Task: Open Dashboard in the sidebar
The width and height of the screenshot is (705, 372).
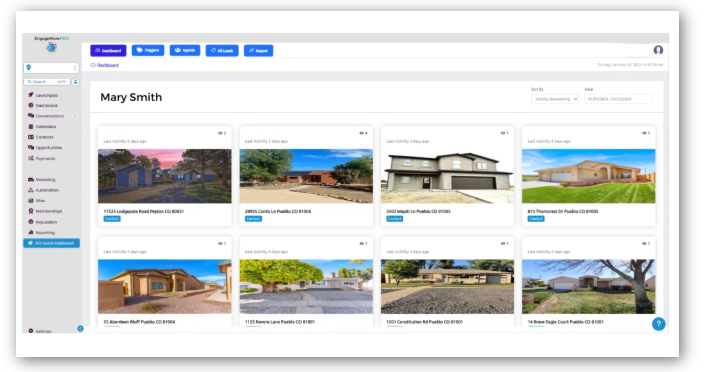Action: pos(43,106)
